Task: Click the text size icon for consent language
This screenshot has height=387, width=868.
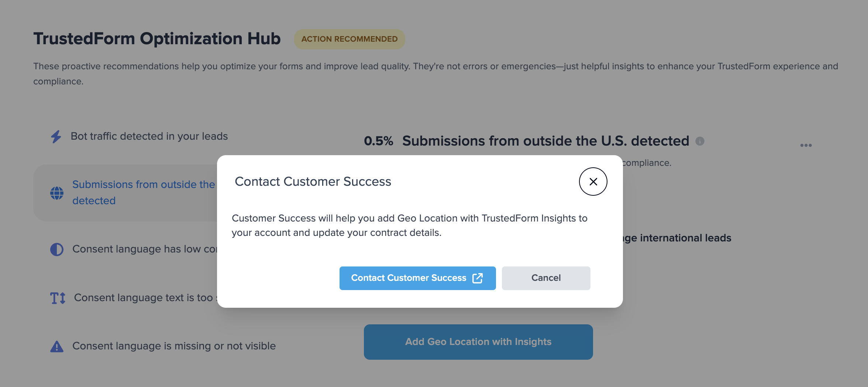Action: click(x=58, y=298)
